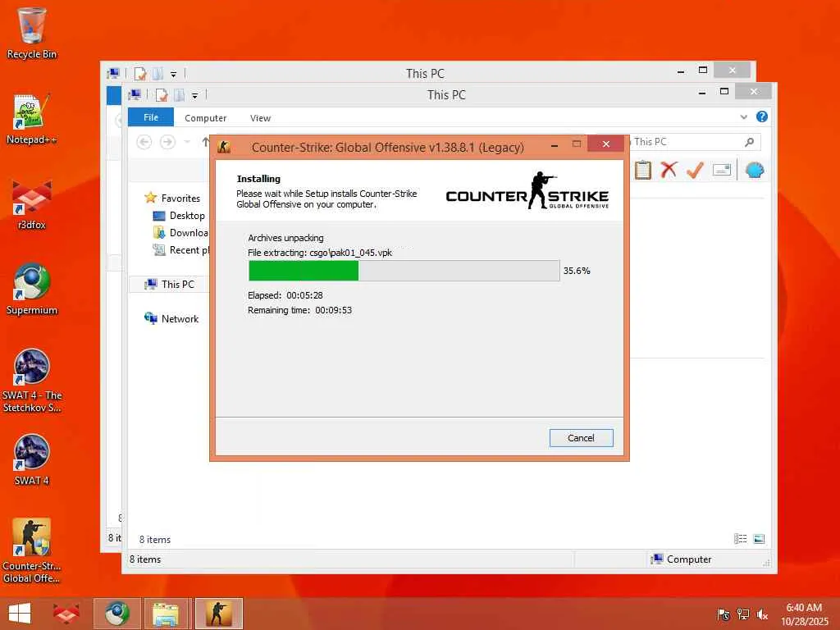
Task: Go back with the navigation arrow
Action: tap(144, 142)
